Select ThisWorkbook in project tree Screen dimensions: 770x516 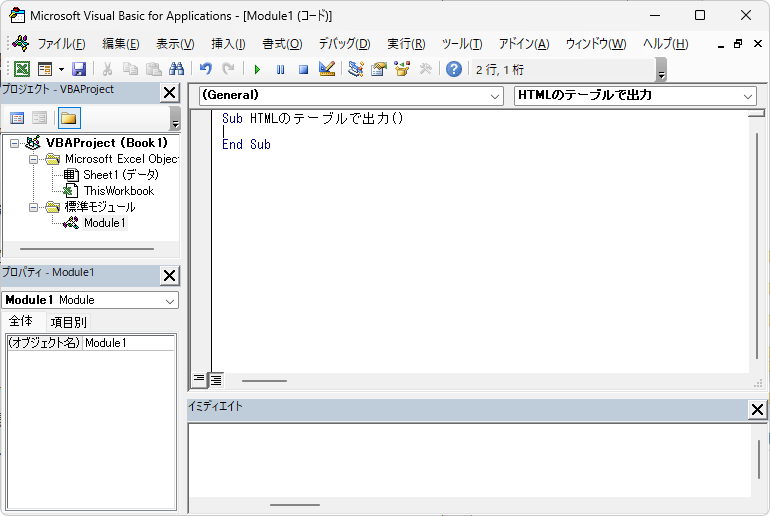point(118,191)
